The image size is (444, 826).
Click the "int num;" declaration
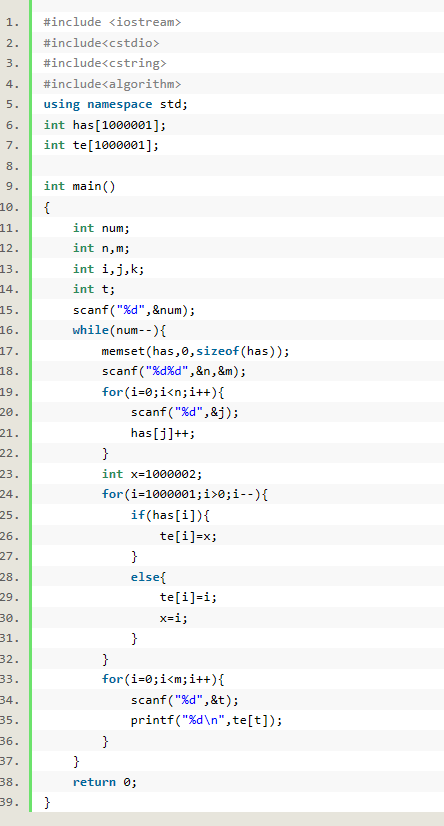[x=101, y=228]
